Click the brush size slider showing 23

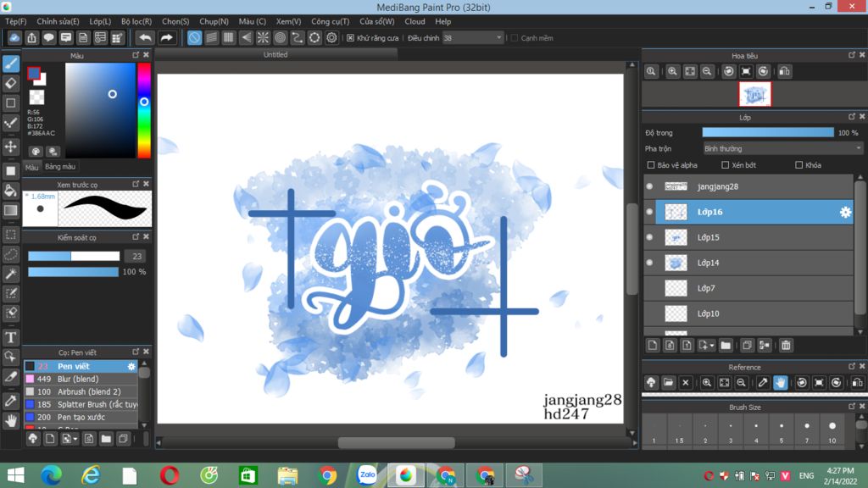point(74,256)
